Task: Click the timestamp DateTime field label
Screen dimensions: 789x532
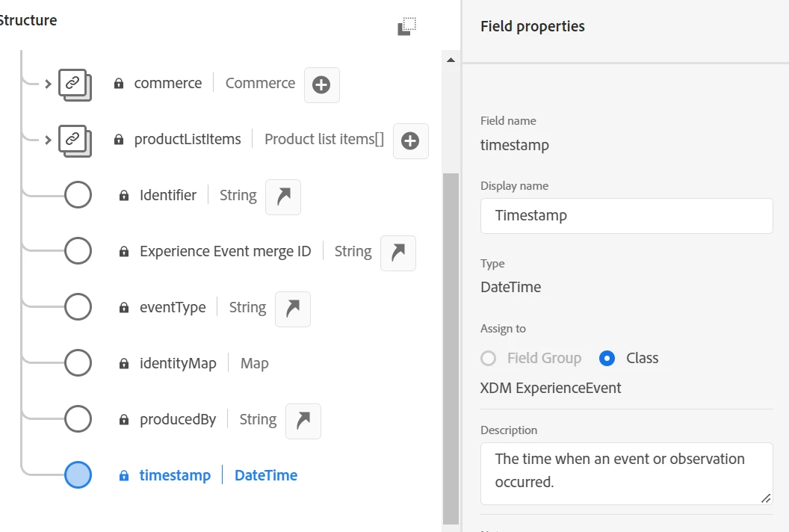Action: pyautogui.click(x=175, y=475)
